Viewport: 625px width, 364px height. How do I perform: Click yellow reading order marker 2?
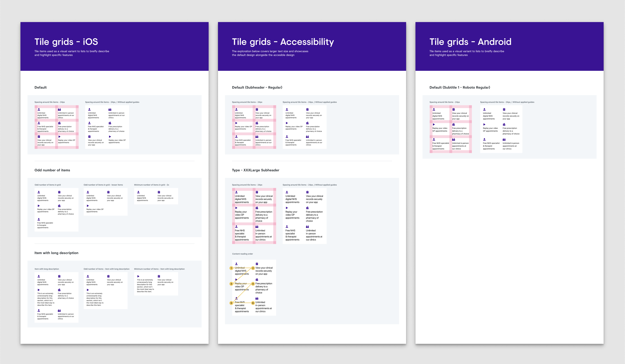(253, 268)
